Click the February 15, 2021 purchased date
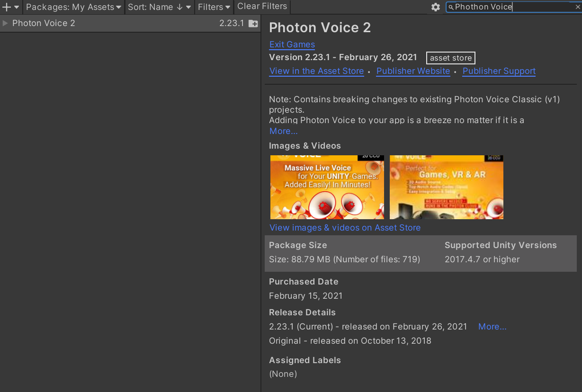 [x=305, y=296]
